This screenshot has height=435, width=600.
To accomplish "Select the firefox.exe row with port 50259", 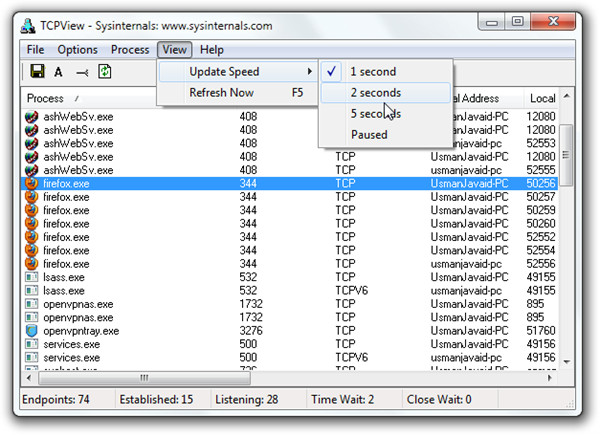I will [x=290, y=210].
